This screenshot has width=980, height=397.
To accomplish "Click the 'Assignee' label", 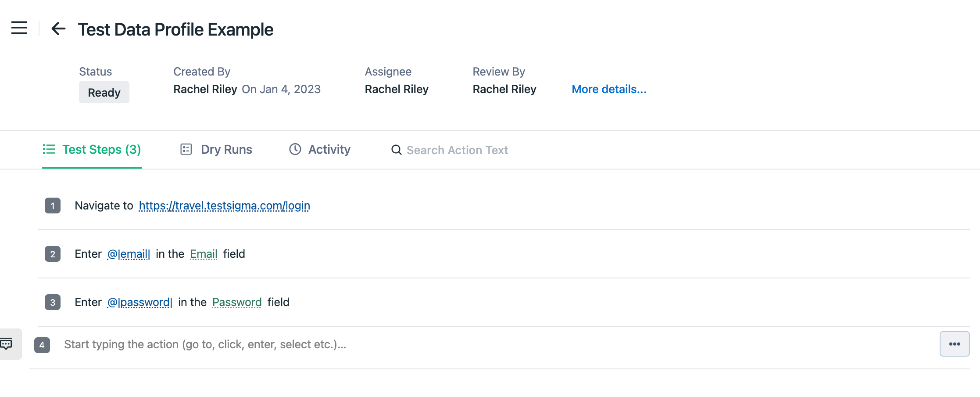I will (x=388, y=72).
